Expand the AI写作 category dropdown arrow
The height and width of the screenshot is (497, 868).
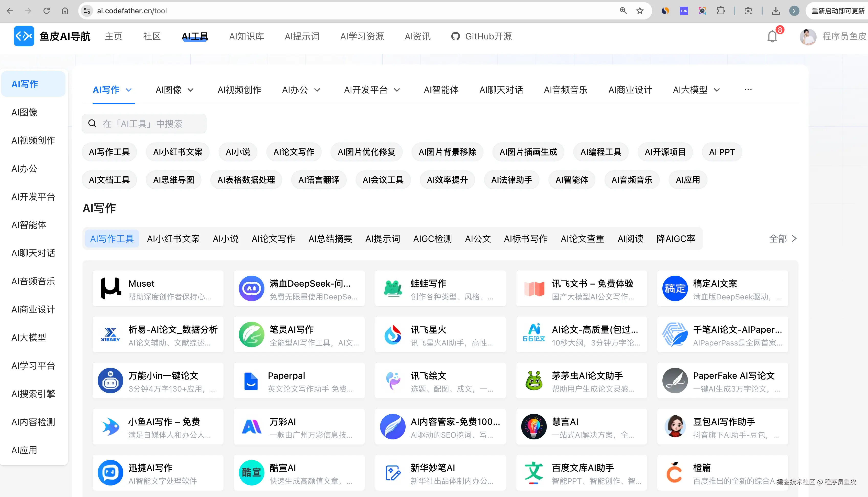pos(129,90)
